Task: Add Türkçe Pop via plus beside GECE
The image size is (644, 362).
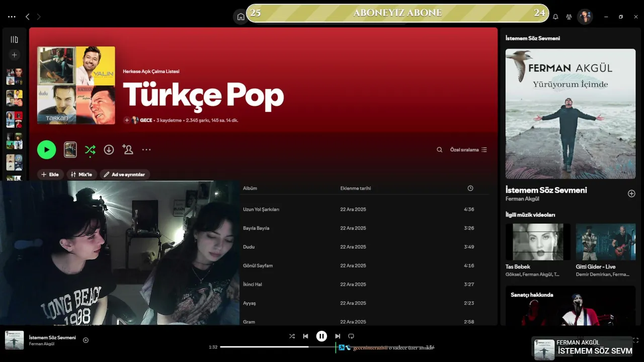Action: click(127, 121)
